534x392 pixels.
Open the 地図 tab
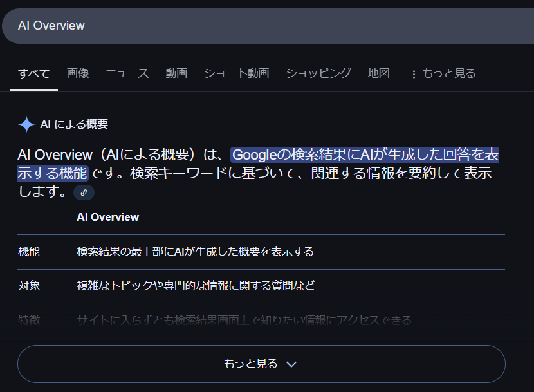(378, 73)
